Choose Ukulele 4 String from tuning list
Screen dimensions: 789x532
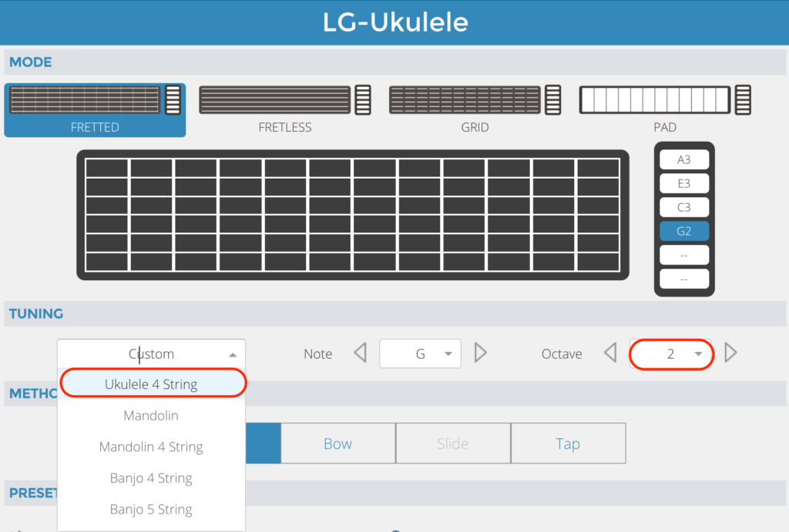[152, 384]
